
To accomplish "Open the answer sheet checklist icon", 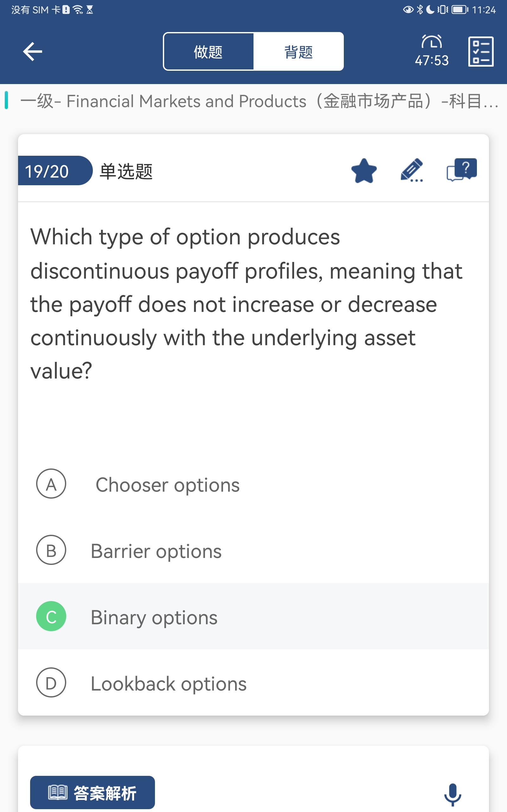I will coord(480,51).
